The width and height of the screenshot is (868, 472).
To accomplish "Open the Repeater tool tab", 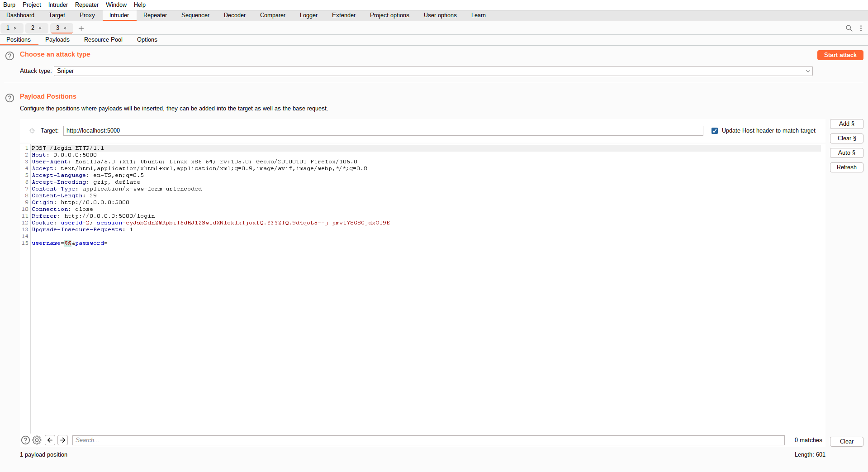I will 155,15.
